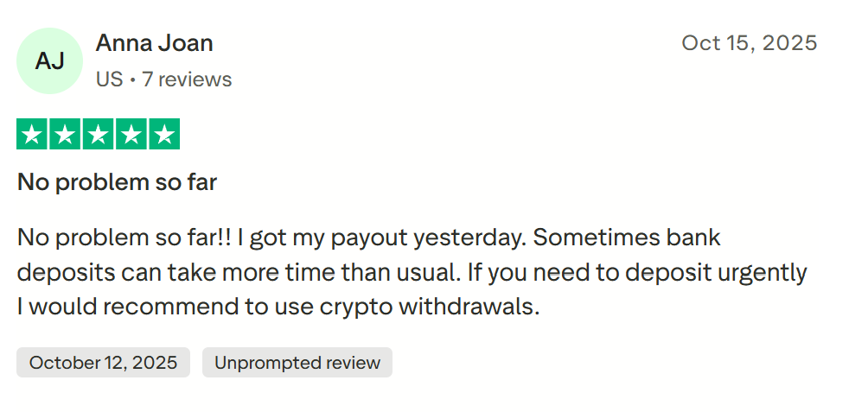The height and width of the screenshot is (412, 868).
Task: Click the Oct 15, 2025 review date
Action: pyautogui.click(x=749, y=43)
